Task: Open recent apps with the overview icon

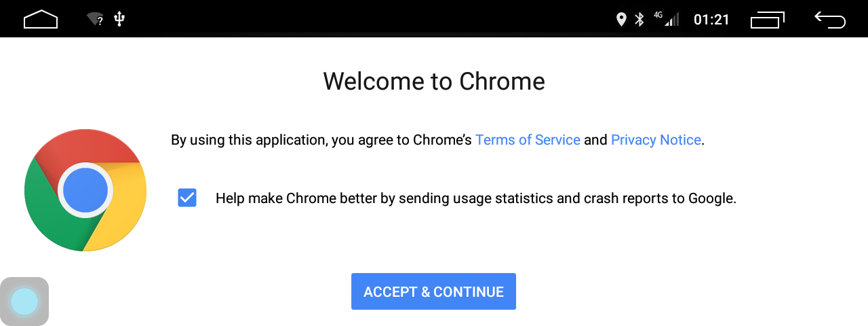Action: click(767, 20)
